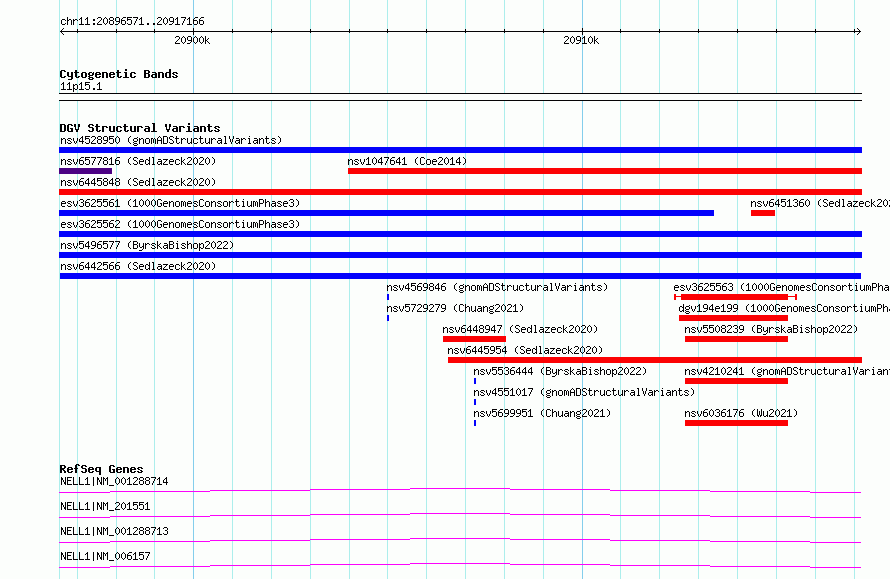The image size is (890, 579).
Task: Click the tiny blue mark under nsv5536444
Action: [475, 381]
